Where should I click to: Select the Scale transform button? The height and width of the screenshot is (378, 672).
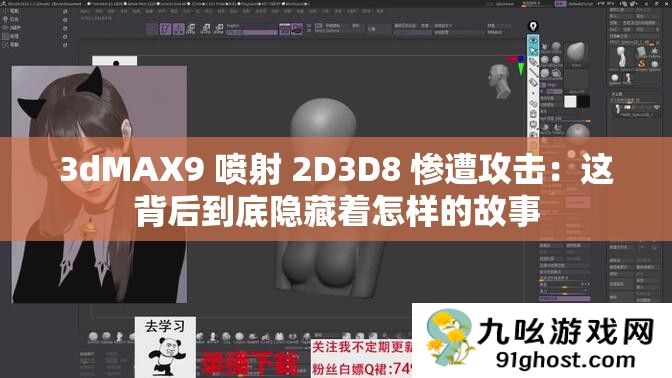click(205, 29)
